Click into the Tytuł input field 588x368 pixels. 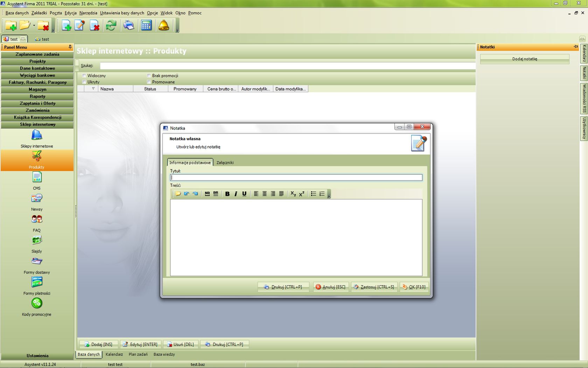[x=296, y=178]
